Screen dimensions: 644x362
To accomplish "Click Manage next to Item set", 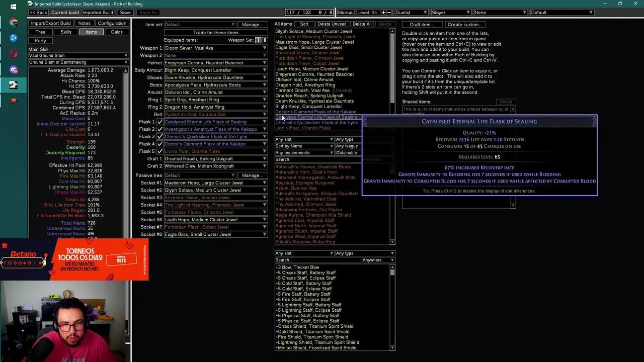I will [252, 24].
